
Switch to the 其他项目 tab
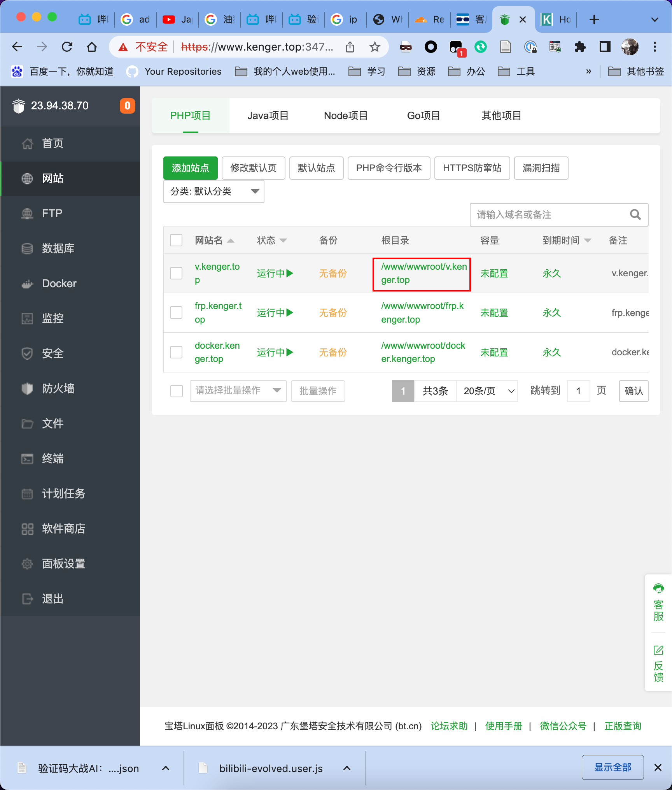pyautogui.click(x=501, y=116)
